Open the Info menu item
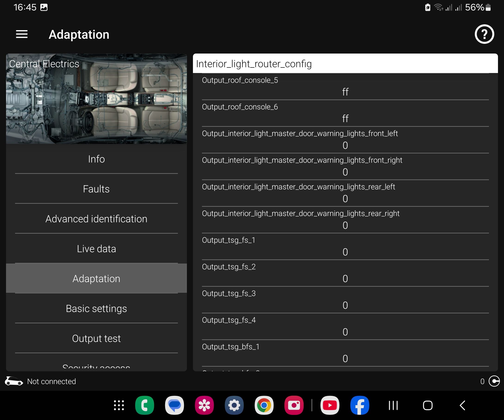504x420 pixels. [96, 159]
